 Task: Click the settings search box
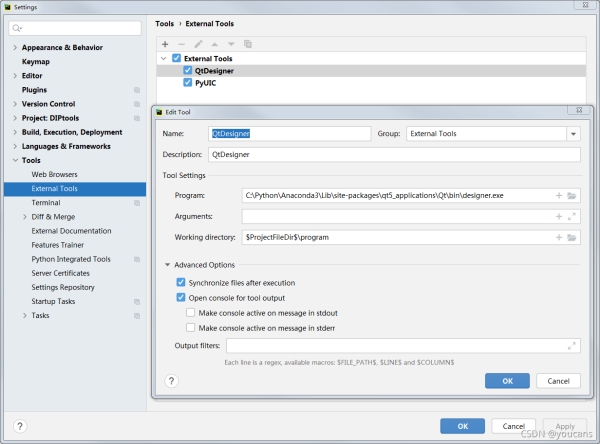tap(74, 28)
